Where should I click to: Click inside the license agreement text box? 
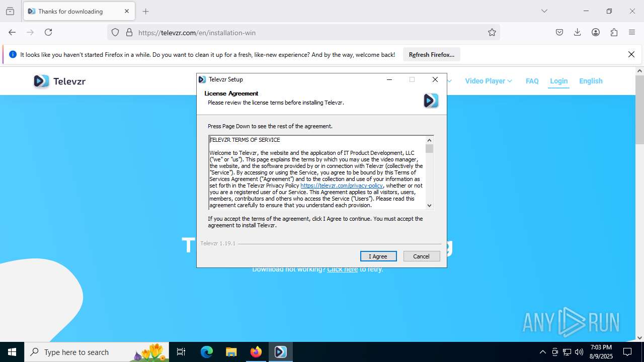point(317,172)
